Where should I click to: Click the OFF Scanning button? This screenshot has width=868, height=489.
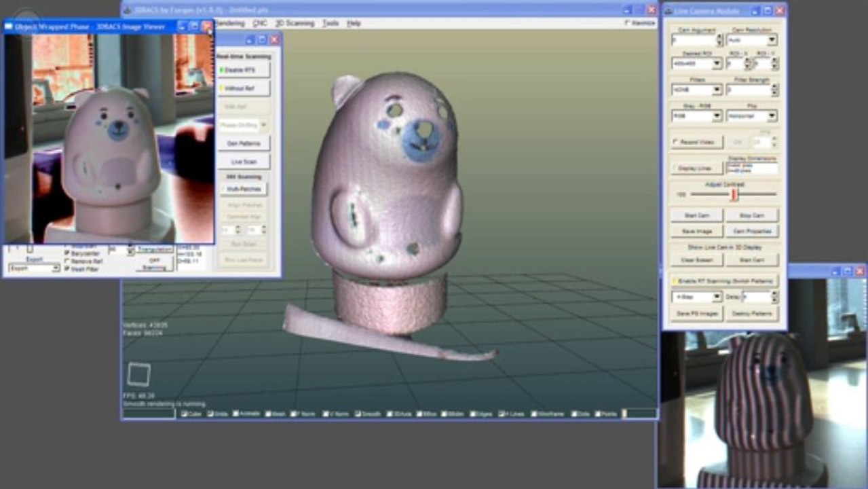click(x=154, y=264)
